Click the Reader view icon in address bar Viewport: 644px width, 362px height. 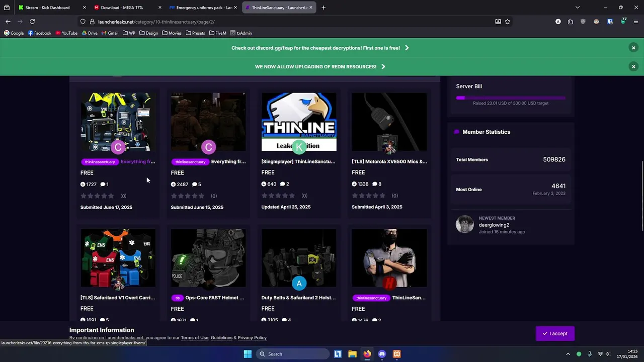tap(498, 22)
